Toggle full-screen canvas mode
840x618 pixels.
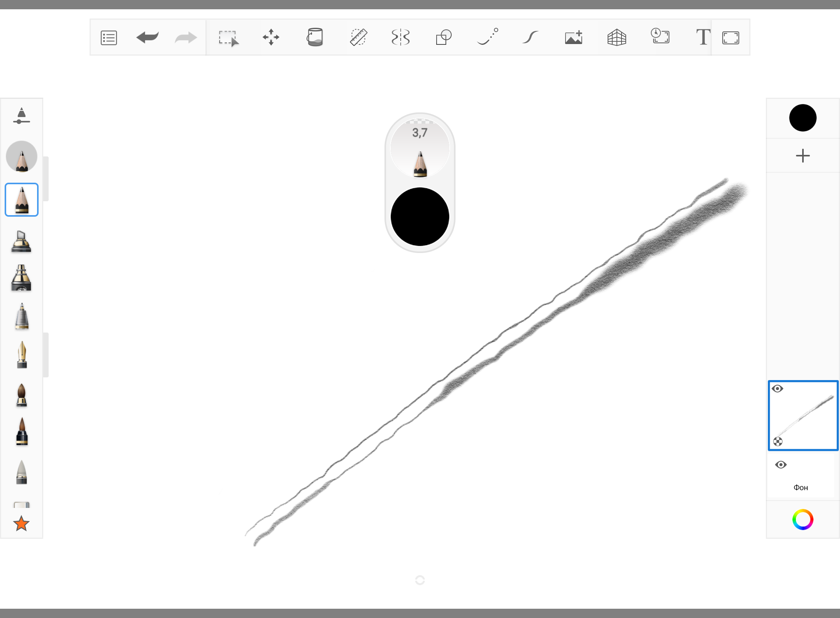(x=730, y=38)
